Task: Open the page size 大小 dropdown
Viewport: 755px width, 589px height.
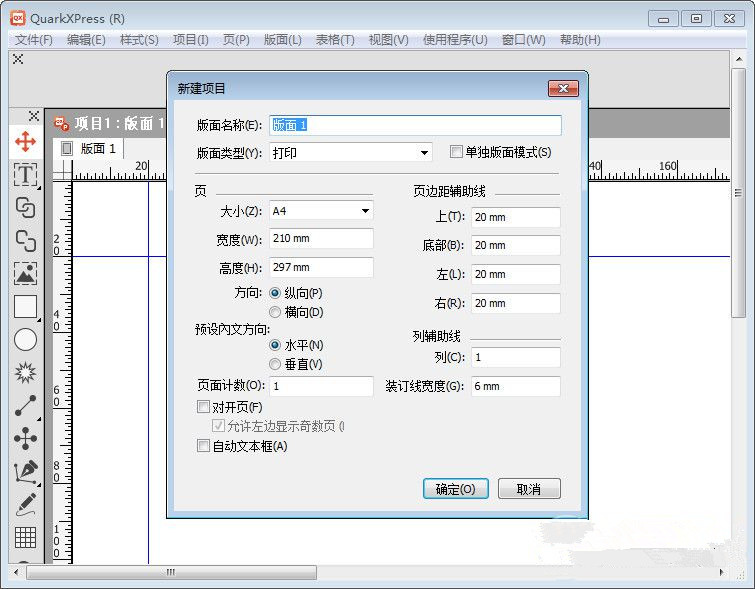Action: pyautogui.click(x=321, y=210)
